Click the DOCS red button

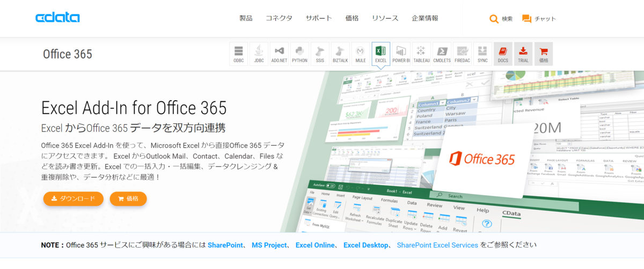[x=503, y=54]
